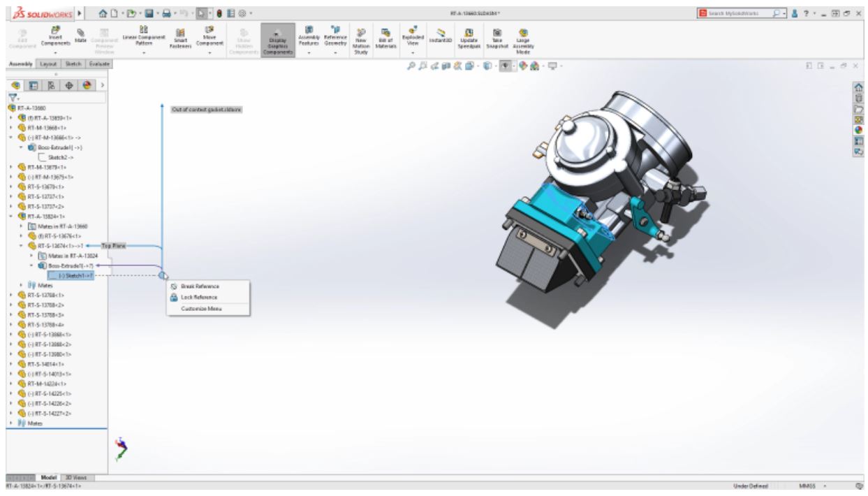Click the Bill of Materials icon
The height and width of the screenshot is (496, 868).
(x=385, y=36)
